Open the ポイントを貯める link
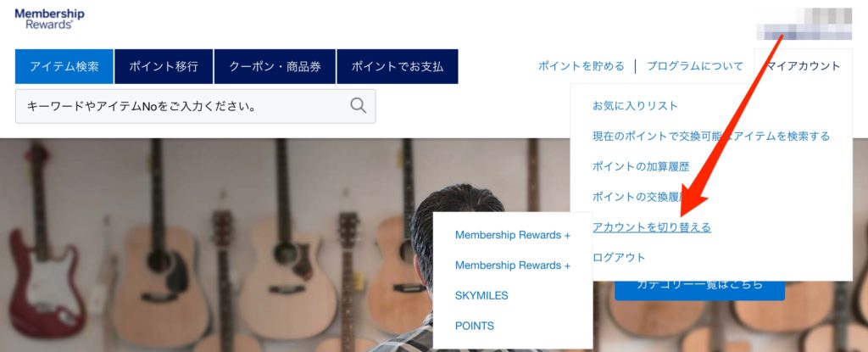The width and height of the screenshot is (868, 352). (x=581, y=66)
